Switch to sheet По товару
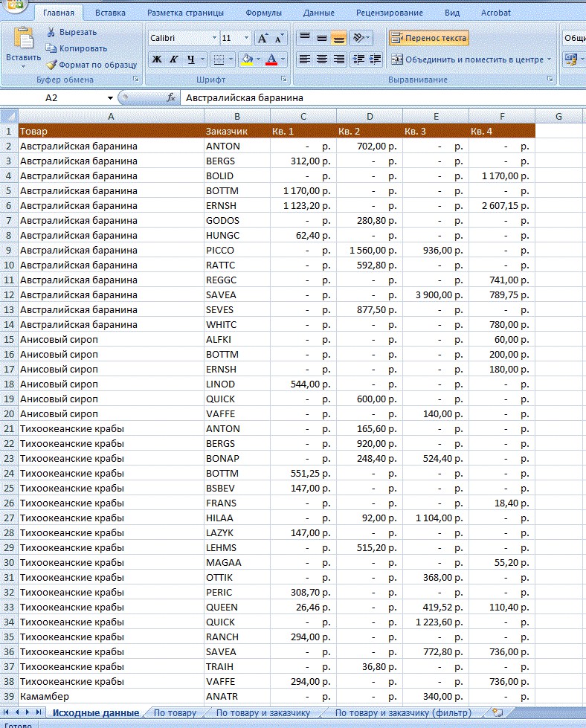 click(x=175, y=712)
